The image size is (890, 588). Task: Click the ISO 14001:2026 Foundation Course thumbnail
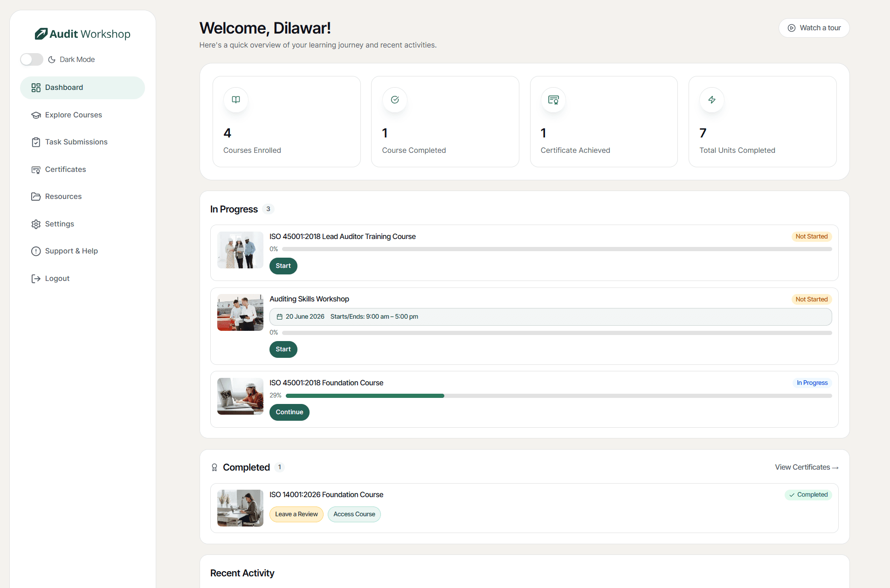pos(240,508)
